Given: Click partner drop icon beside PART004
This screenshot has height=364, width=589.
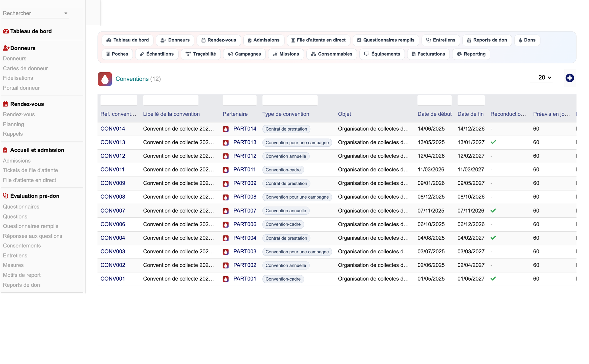Looking at the screenshot, I should [x=226, y=238].
